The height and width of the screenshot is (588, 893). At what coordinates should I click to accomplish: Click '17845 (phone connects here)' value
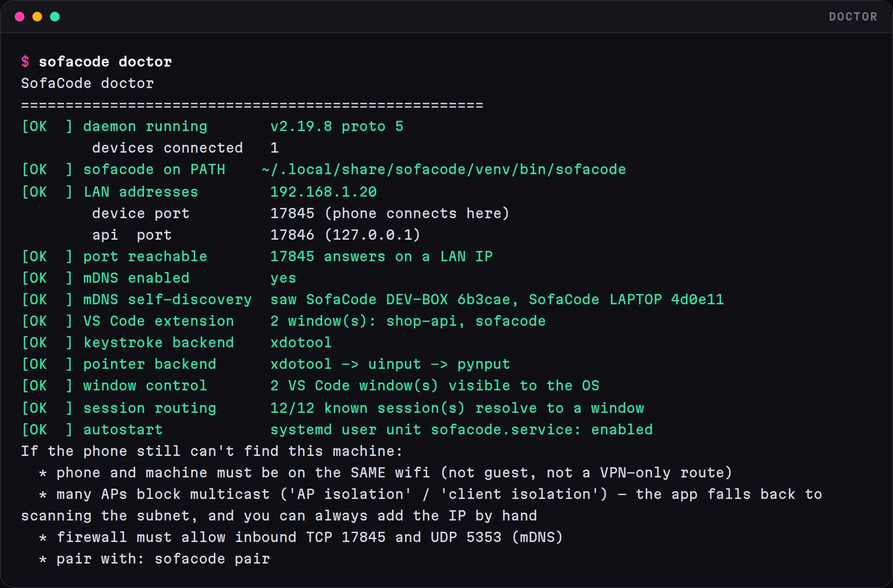tap(390, 213)
